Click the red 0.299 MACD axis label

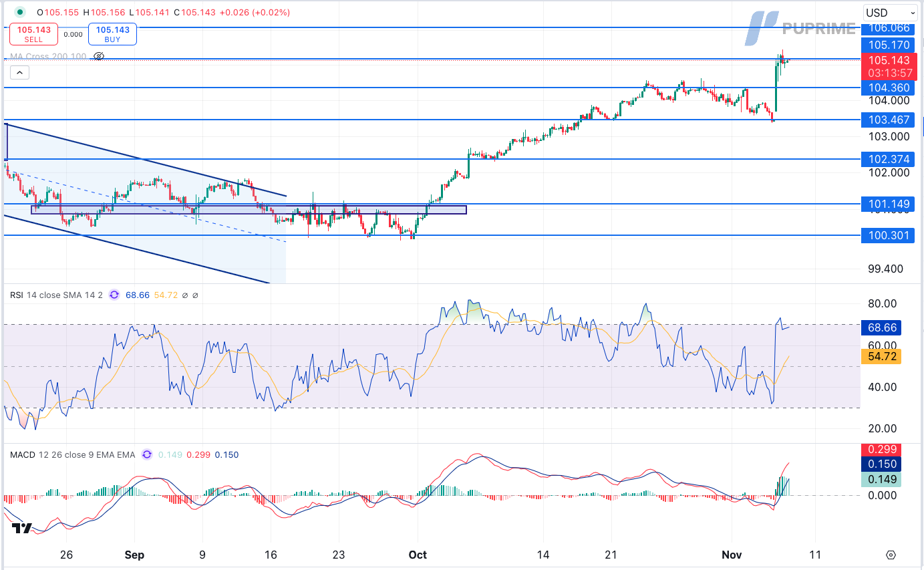[881, 450]
